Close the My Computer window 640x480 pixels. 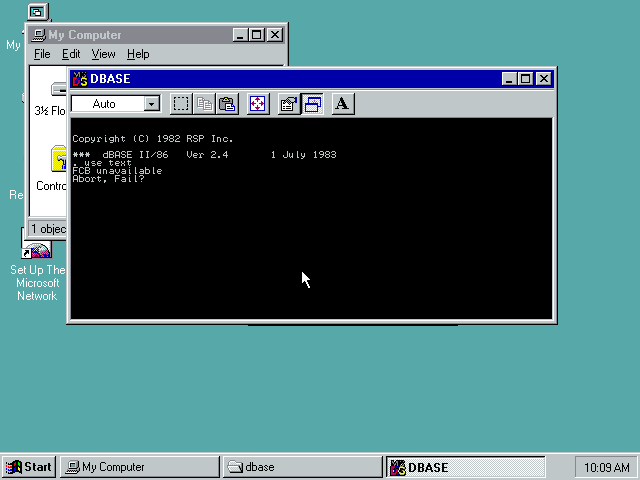(x=275, y=35)
